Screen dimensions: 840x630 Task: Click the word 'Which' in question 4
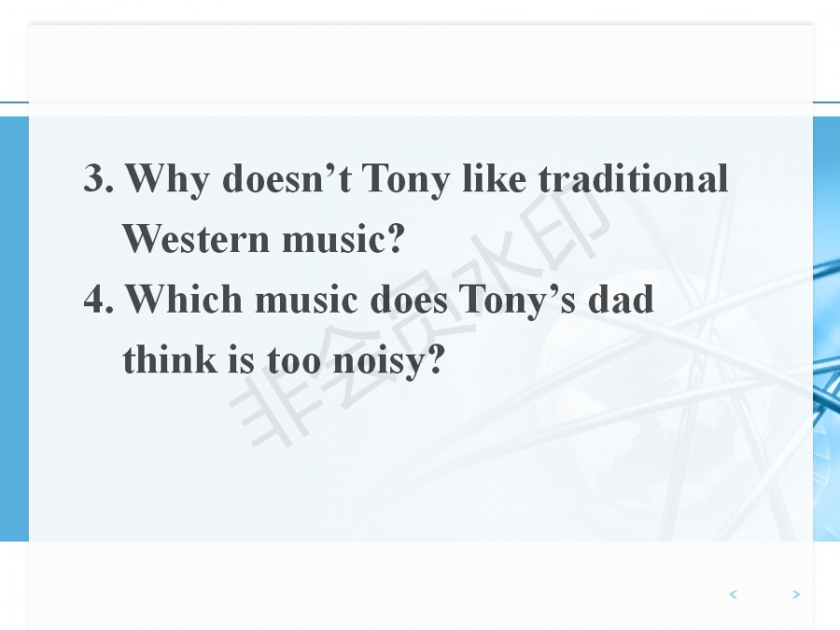tap(184, 300)
